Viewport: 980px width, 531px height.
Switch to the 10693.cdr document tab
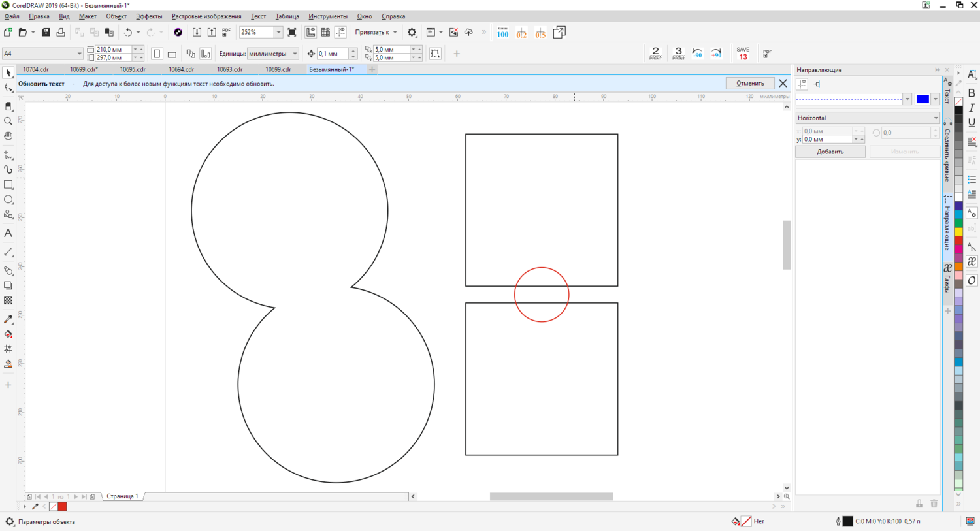point(230,69)
